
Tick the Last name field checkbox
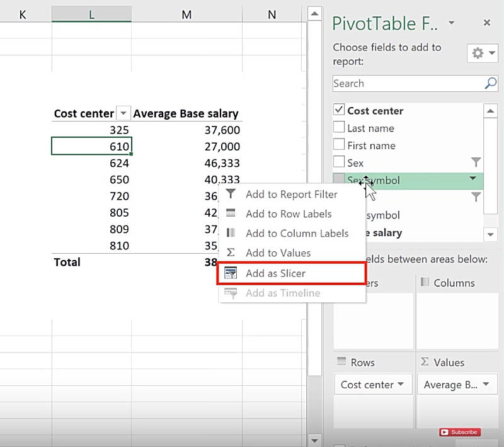[x=339, y=128]
